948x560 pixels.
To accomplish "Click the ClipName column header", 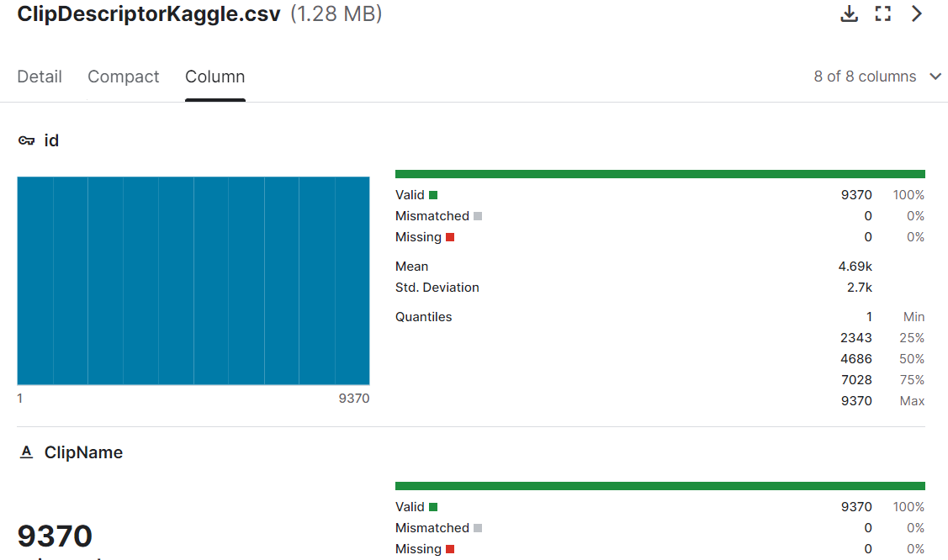I will click(x=83, y=452).
